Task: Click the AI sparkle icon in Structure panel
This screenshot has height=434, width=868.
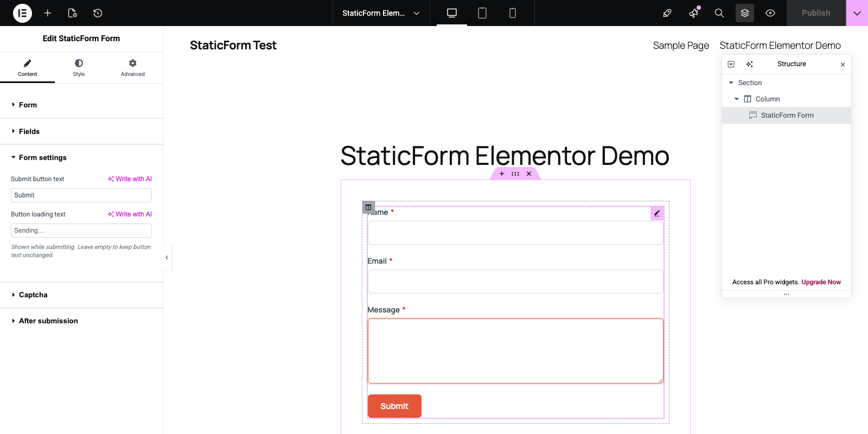Action: (x=750, y=64)
